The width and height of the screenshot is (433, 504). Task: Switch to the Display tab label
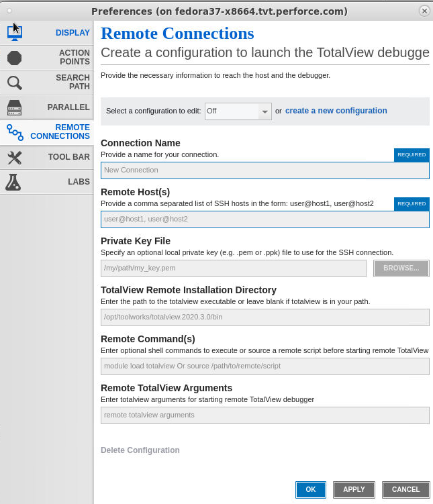click(x=73, y=33)
